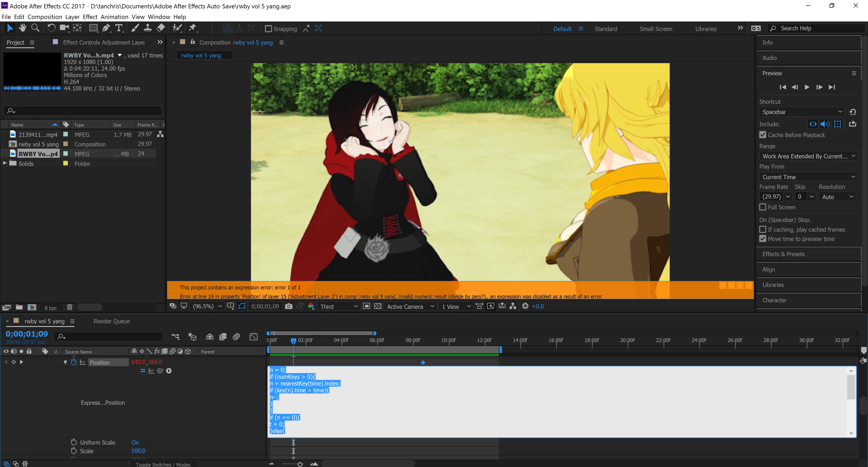Switch to the Render Queue tab
Viewport: 868px width, 467px height.
pyautogui.click(x=111, y=321)
